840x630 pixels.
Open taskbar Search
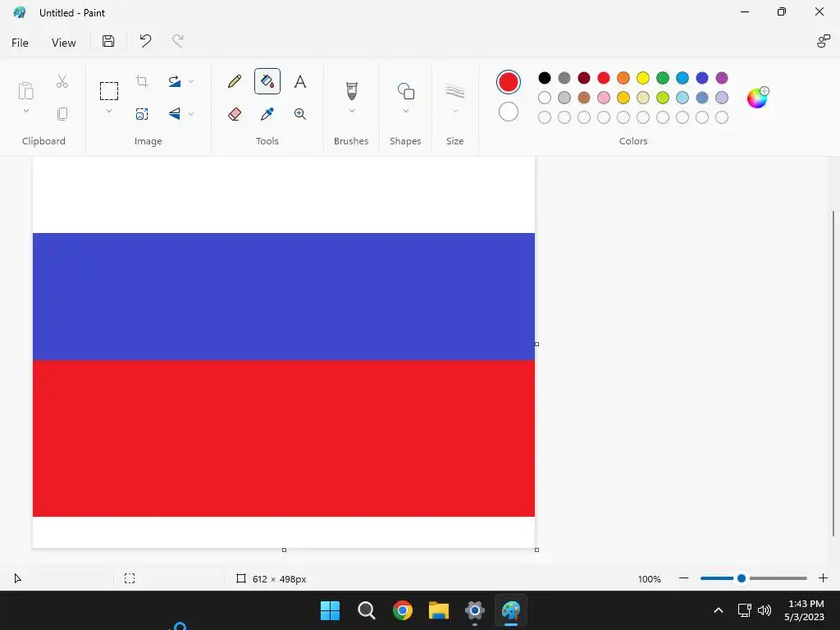tap(367, 610)
